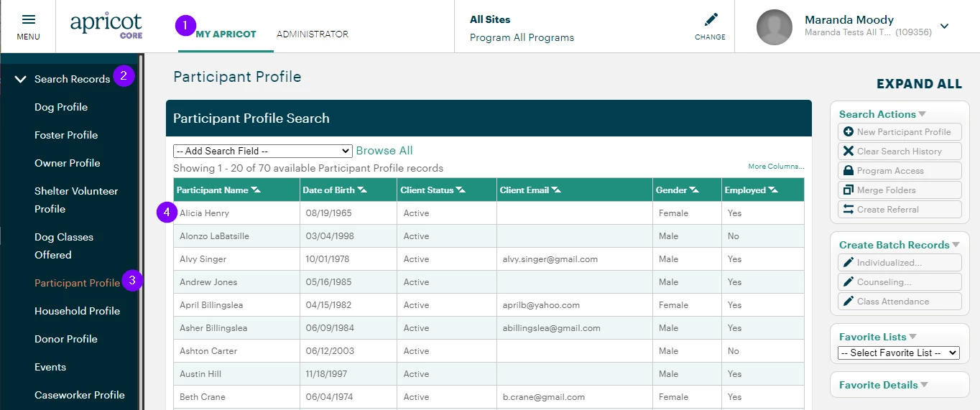Open the Maranda Moody account dropdown chevron

pos(944,27)
